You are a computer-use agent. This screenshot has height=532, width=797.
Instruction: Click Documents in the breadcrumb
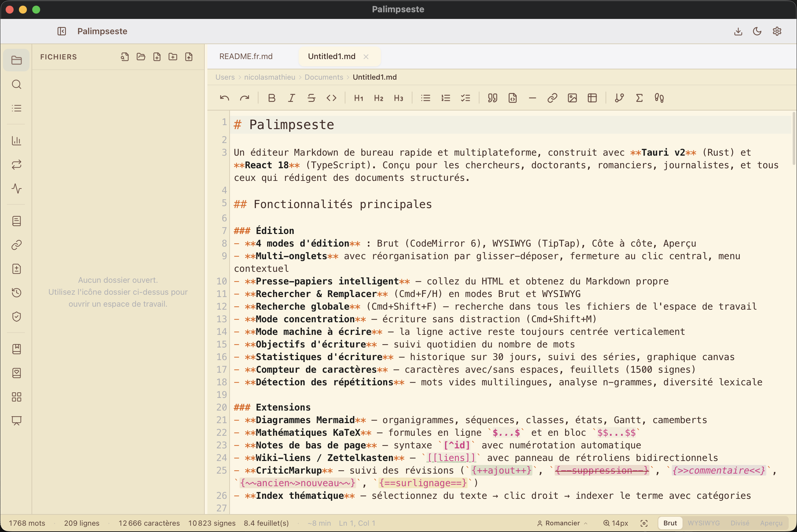coord(324,77)
